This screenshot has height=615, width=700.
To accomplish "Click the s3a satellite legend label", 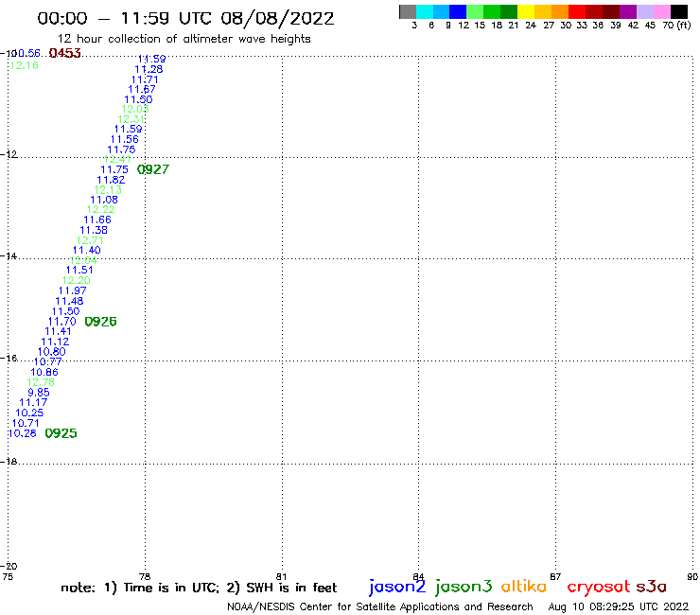I will coord(652,587).
